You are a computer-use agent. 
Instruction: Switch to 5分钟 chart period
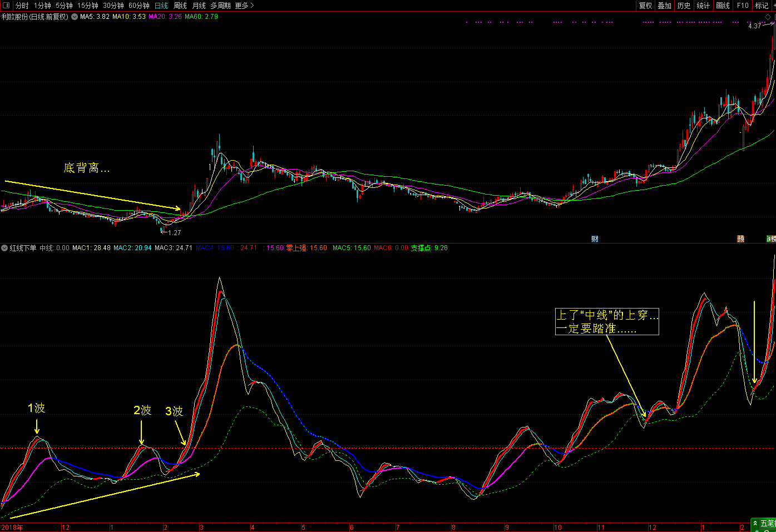click(x=64, y=6)
